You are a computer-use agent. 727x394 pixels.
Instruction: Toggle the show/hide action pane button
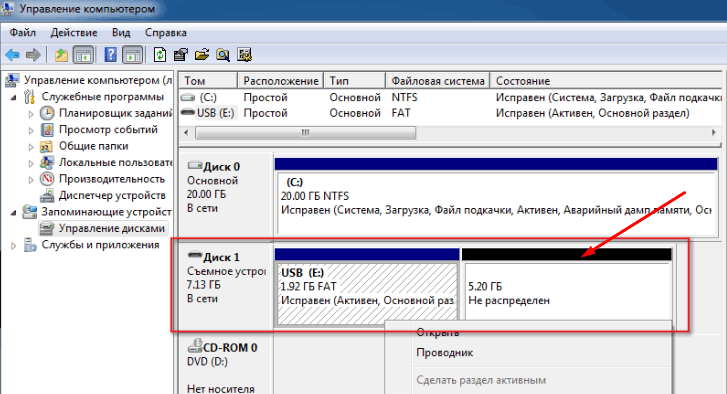[133, 55]
